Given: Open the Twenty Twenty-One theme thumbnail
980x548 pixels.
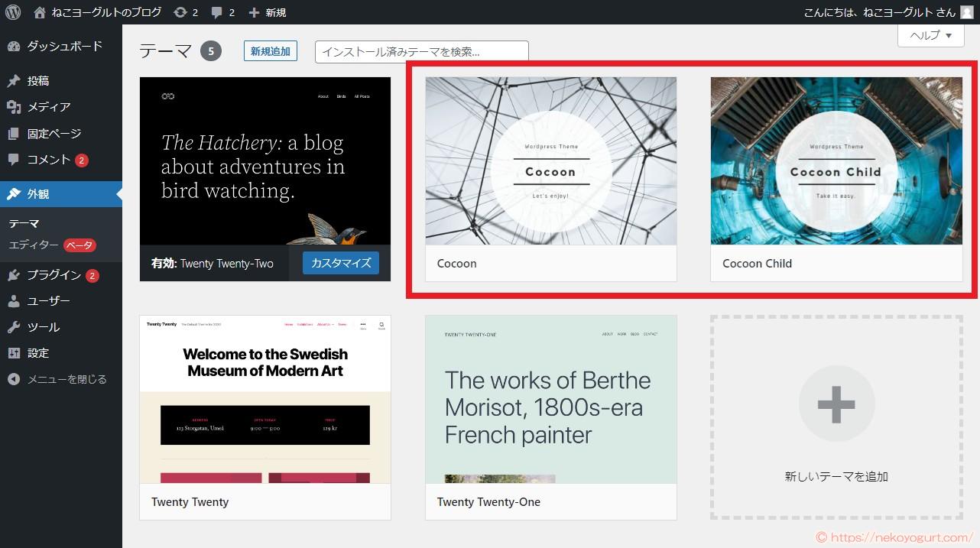Looking at the screenshot, I should click(x=550, y=400).
